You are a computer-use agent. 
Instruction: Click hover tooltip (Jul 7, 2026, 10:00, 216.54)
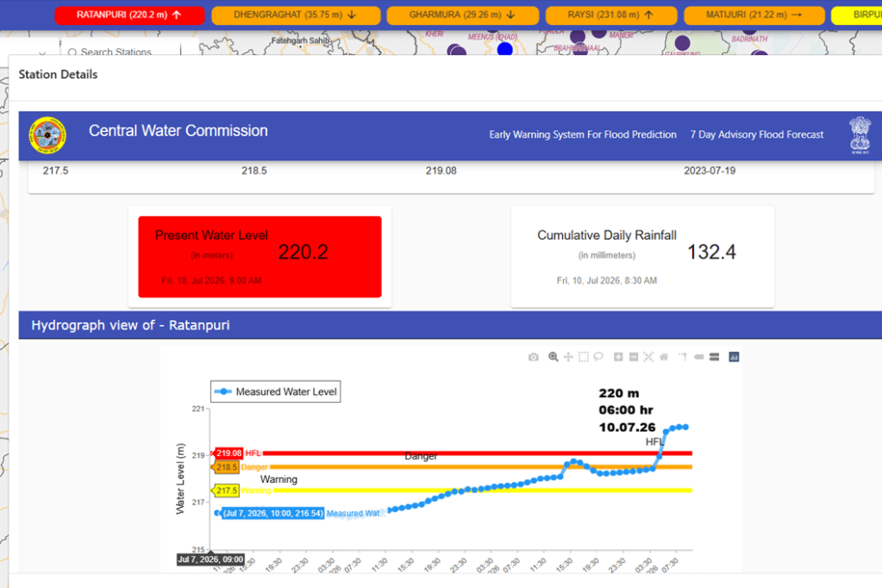[272, 513]
